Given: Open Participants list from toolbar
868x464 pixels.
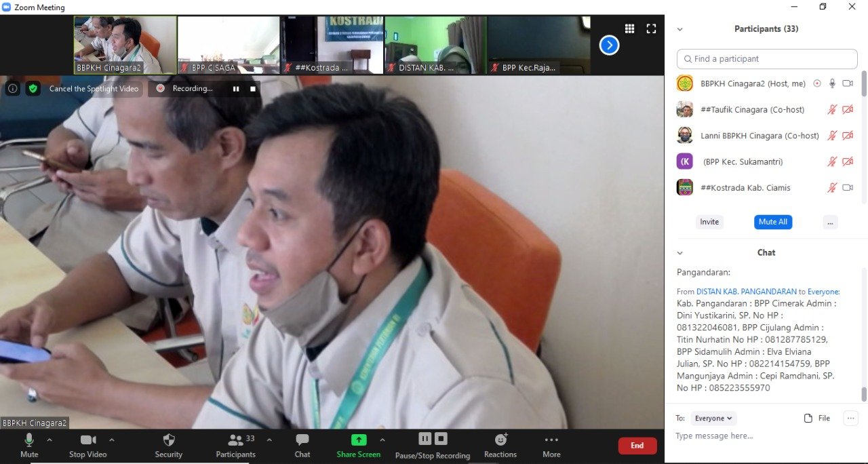Looking at the screenshot, I should point(235,440).
